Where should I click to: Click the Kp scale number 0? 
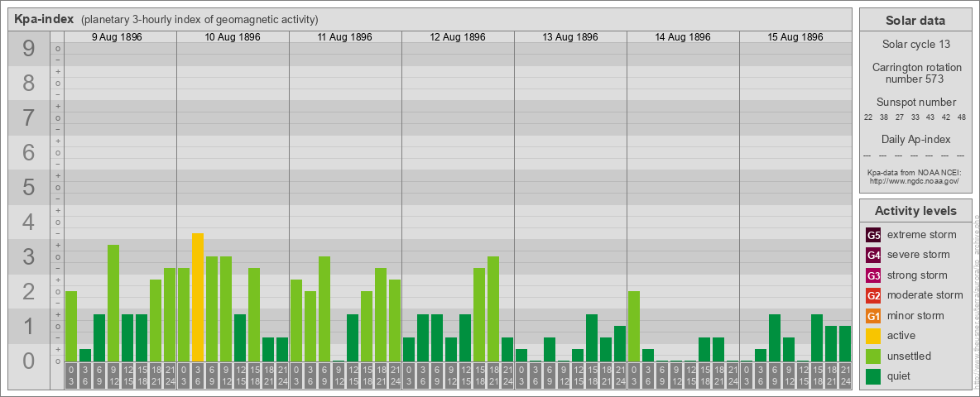pyautogui.click(x=29, y=361)
